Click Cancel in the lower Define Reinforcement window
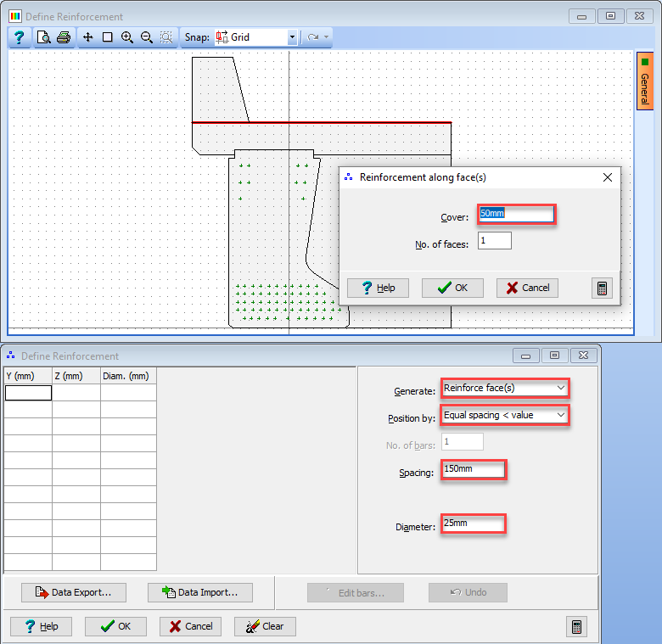This screenshot has width=662, height=644. (x=190, y=626)
